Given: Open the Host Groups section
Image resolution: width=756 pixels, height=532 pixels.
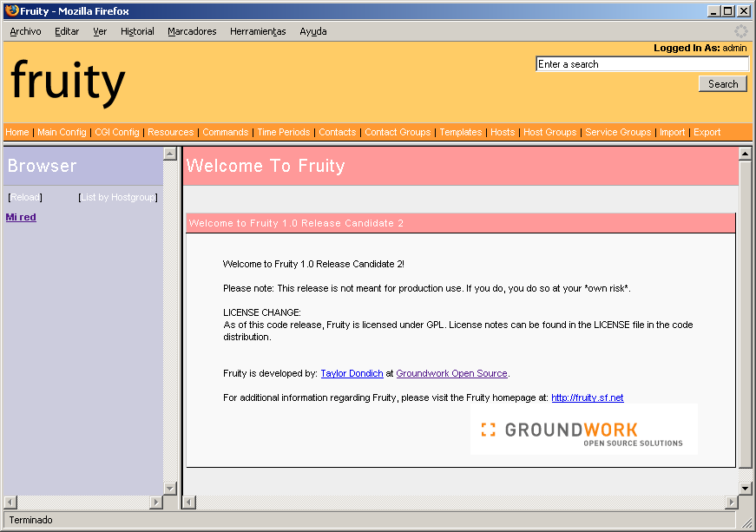Looking at the screenshot, I should click(550, 132).
